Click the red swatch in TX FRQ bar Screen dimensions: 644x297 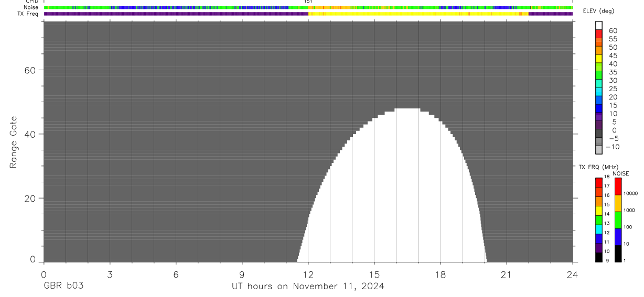pyautogui.click(x=599, y=183)
